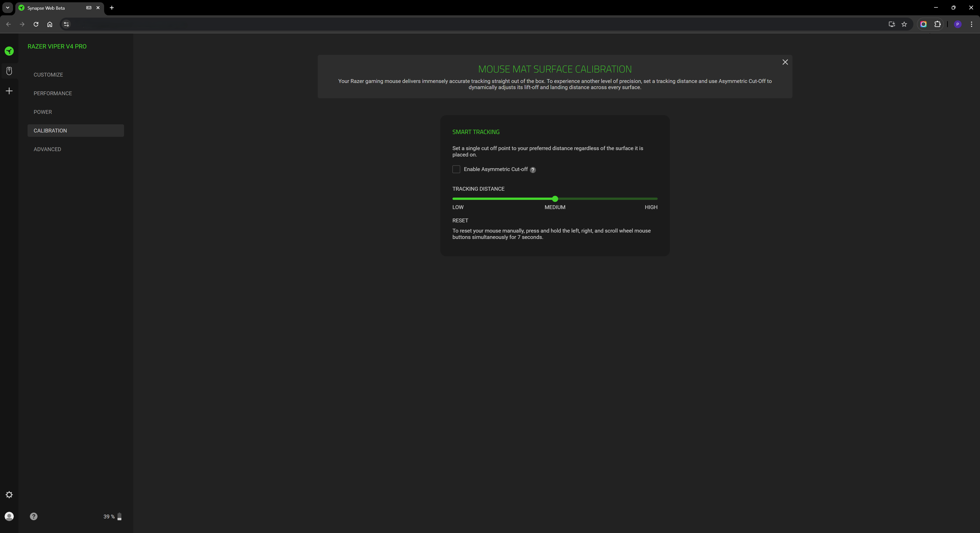Click the battery level indicator icon

point(119,517)
